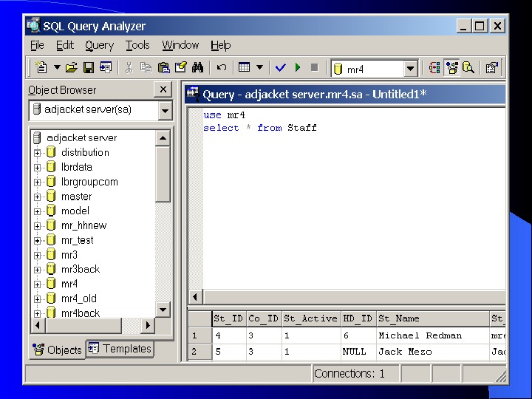The height and width of the screenshot is (399, 532).
Task: Click the St_Name column header
Action: (x=433, y=318)
